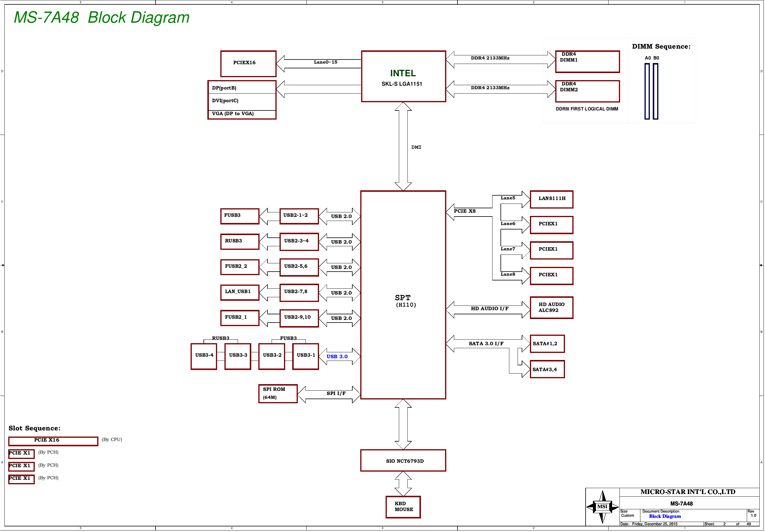Viewport: 765px width, 532px height.
Task: Click the SPI ROM (64M) box
Action: coord(277,394)
